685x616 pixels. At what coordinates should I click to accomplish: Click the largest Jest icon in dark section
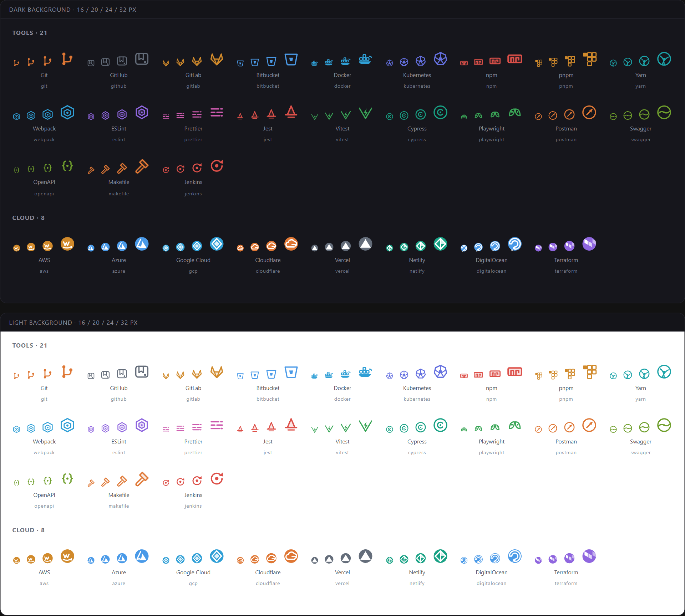291,112
